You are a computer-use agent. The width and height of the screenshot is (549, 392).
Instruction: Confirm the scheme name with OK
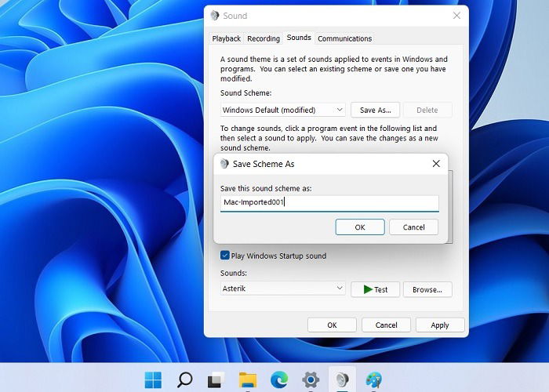click(360, 227)
